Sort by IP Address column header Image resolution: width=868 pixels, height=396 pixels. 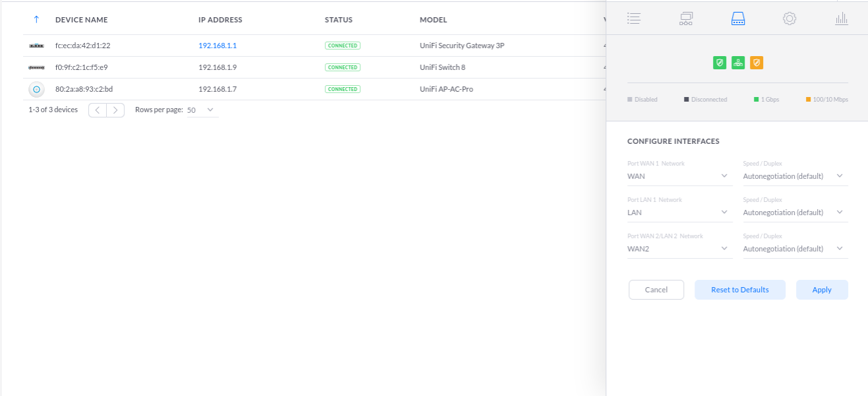220,20
